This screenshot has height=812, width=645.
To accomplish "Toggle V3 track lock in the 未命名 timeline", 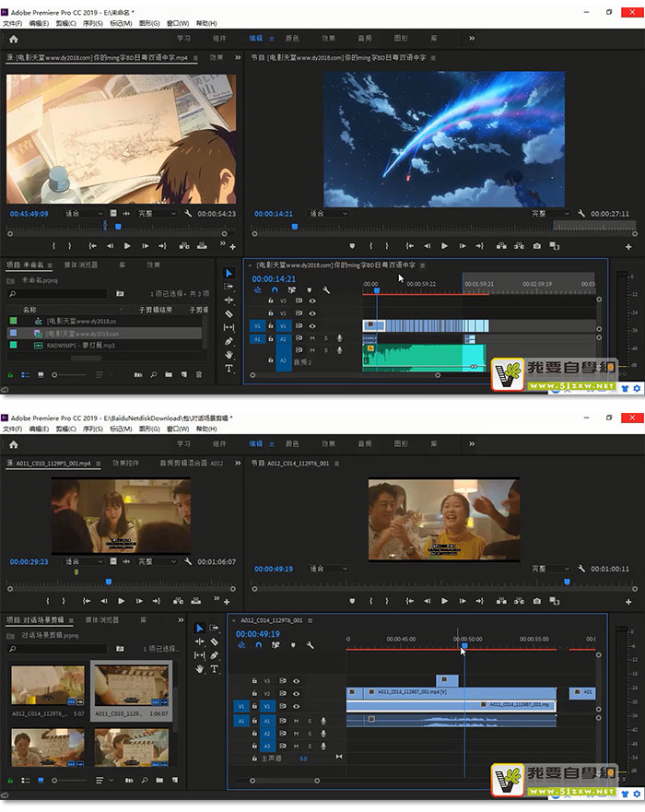I will [270, 300].
